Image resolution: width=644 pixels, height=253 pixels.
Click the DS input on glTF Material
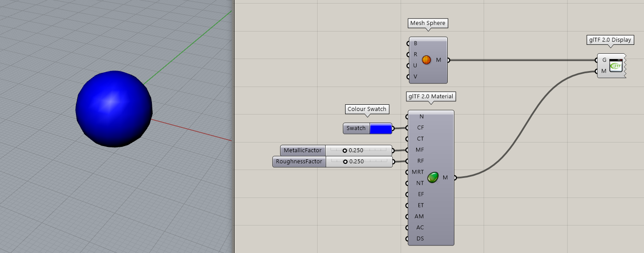click(420, 239)
